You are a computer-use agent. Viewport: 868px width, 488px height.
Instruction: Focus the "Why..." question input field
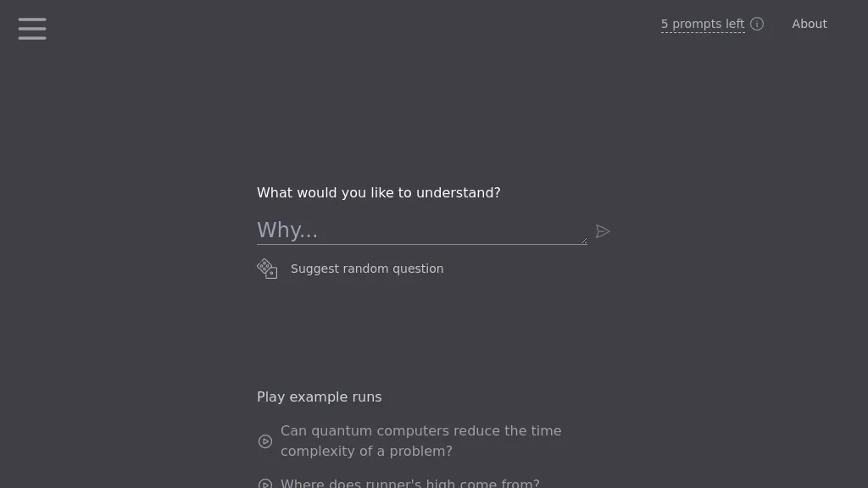pos(420,230)
